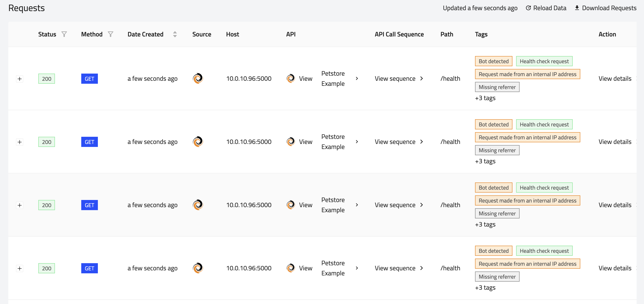Open Petstore Example chevron in first row
644x304 pixels.
point(357,78)
